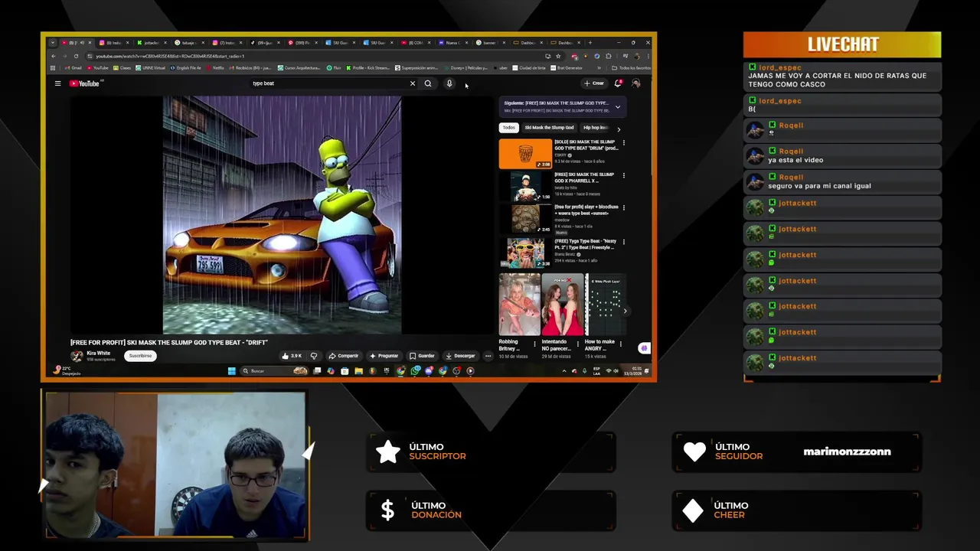Click the Windows taskbar Buscar search box
The image size is (980, 551).
coord(274,371)
